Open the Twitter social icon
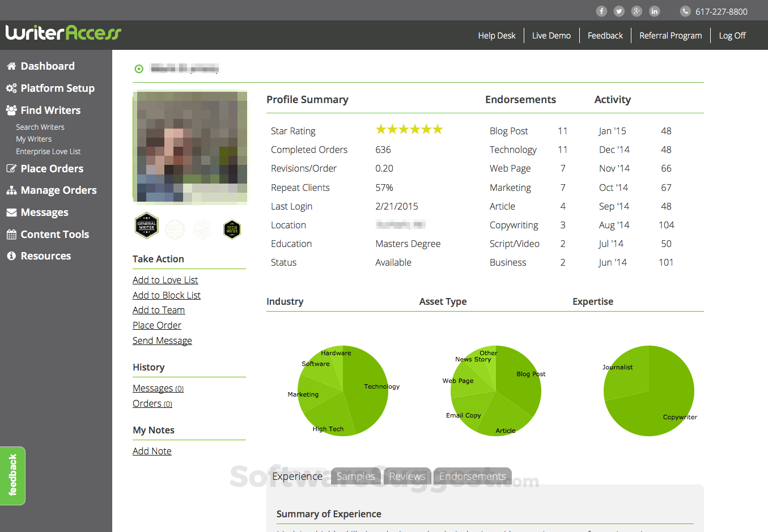This screenshot has width=768, height=532. [x=619, y=11]
